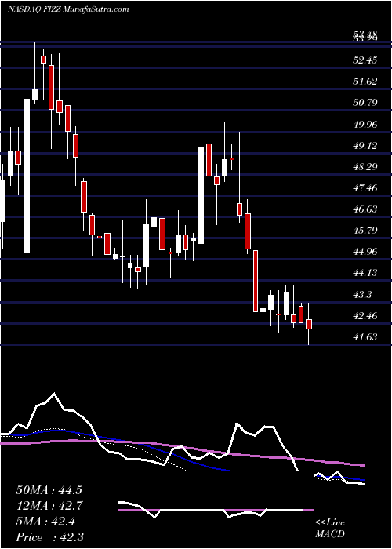
Task: Click the tall white candlestick peaking near 49.12
Action: coord(201,195)
